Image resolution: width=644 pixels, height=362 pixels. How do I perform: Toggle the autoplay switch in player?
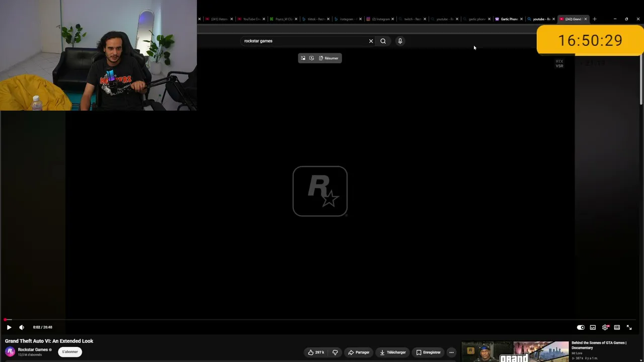pos(581,327)
